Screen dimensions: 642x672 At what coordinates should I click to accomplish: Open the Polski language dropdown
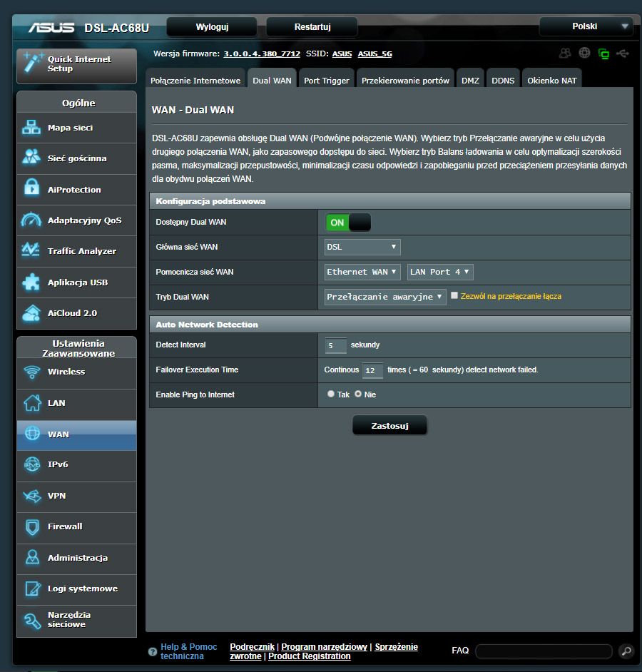(586, 26)
